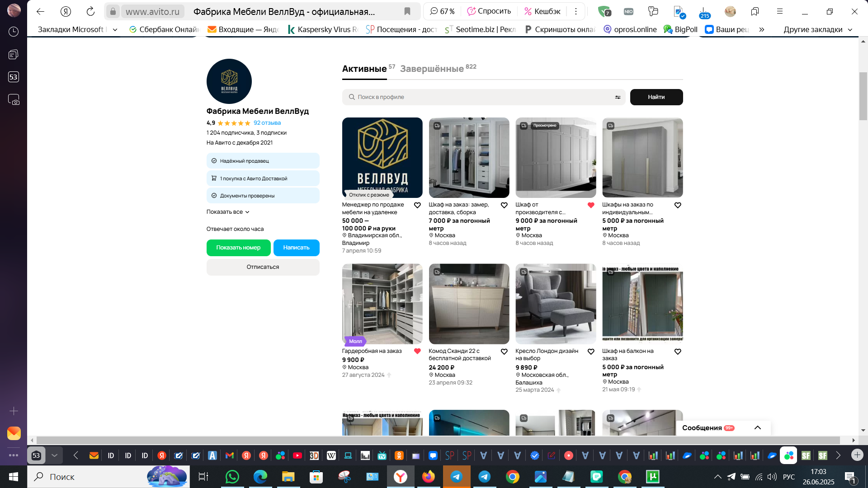Open the Kaspersky Virus bookmark
Image resolution: width=868 pixels, height=488 pixels.
323,29
